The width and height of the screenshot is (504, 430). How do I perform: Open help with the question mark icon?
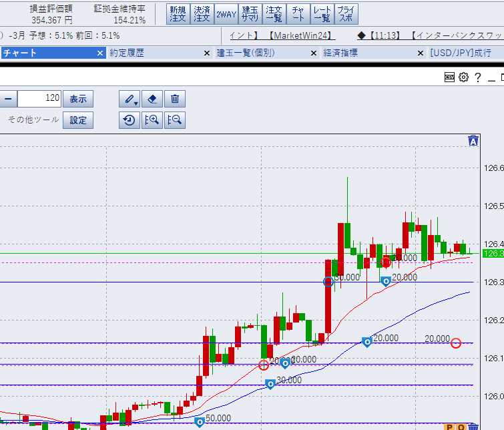coord(477,78)
